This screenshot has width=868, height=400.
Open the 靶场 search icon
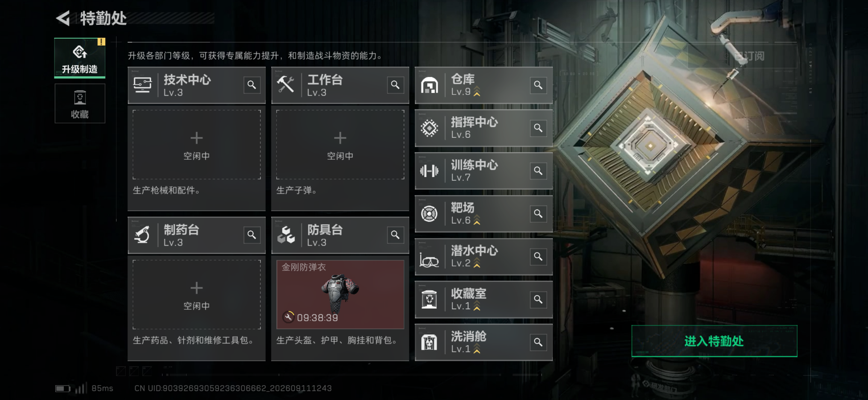pos(538,213)
